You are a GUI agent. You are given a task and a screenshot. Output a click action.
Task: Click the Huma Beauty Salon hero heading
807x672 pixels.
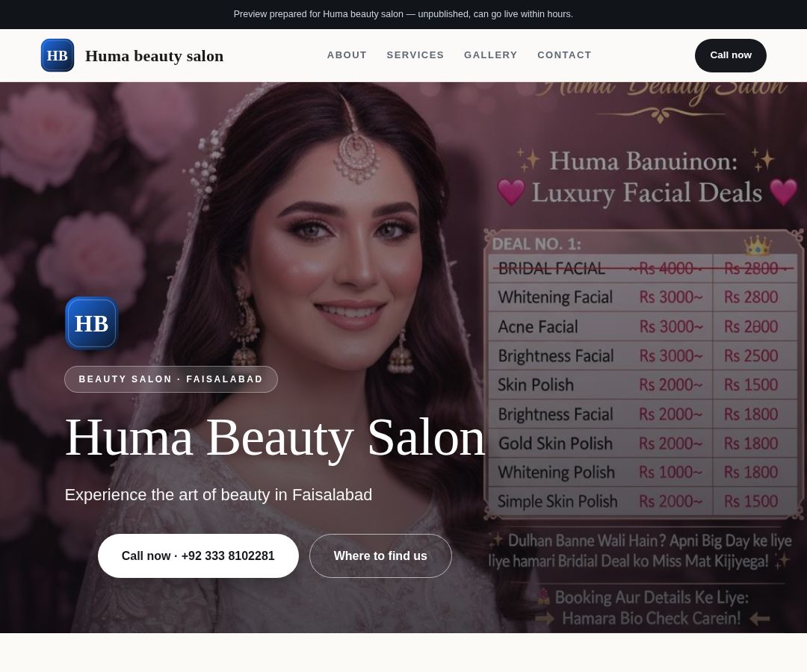click(x=275, y=438)
